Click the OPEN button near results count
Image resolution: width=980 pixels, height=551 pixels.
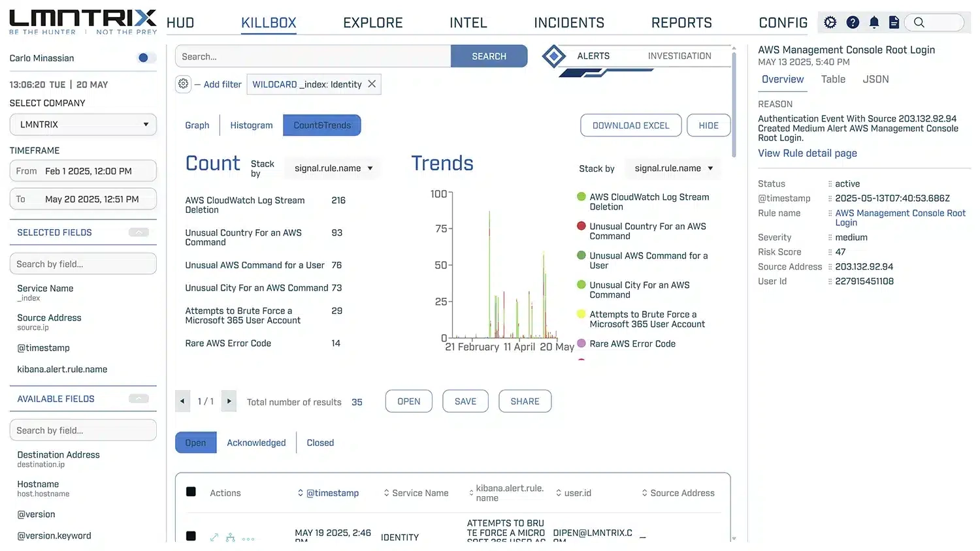[409, 401]
